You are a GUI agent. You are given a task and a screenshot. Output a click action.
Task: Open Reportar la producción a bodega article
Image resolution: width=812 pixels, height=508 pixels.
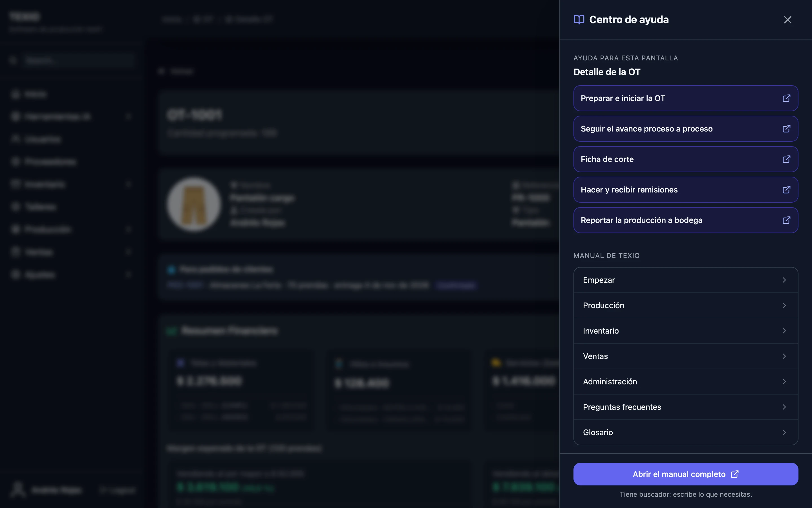(x=685, y=220)
